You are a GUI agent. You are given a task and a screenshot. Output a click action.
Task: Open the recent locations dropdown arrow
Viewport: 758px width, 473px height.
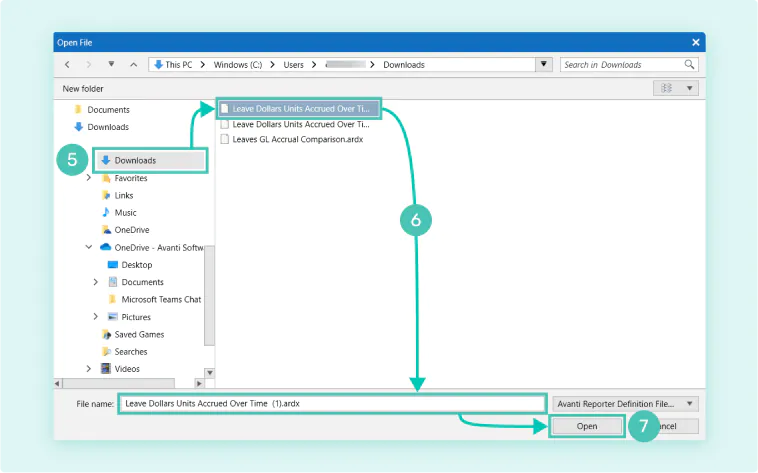pos(111,64)
